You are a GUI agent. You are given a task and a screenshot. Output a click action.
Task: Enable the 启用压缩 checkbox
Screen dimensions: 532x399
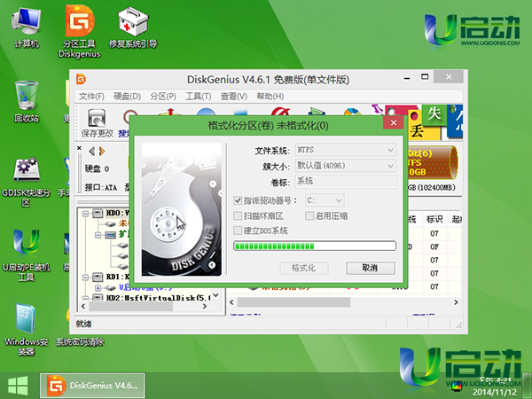(309, 215)
